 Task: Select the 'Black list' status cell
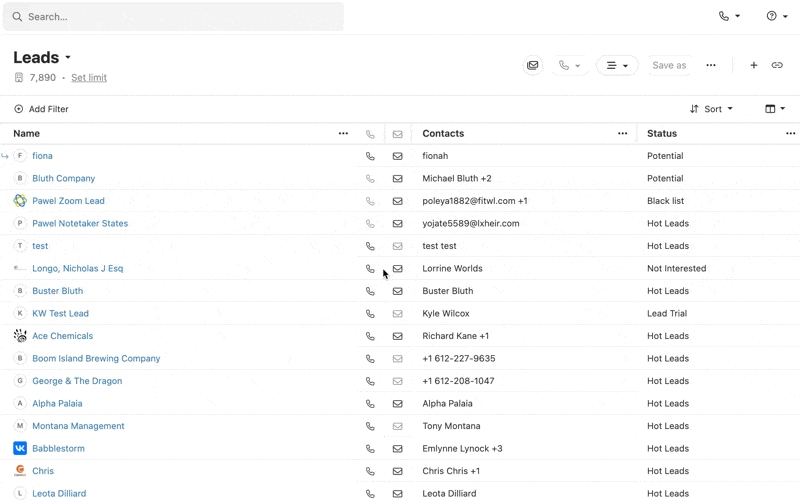tap(665, 201)
